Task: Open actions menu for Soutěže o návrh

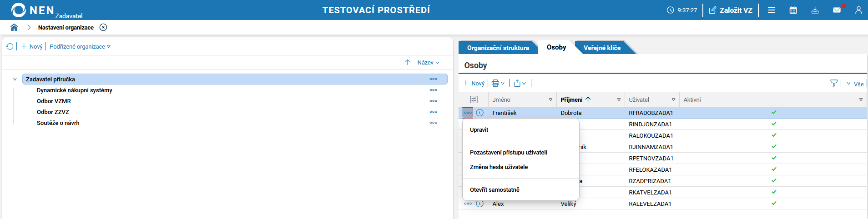Action: 434,123
